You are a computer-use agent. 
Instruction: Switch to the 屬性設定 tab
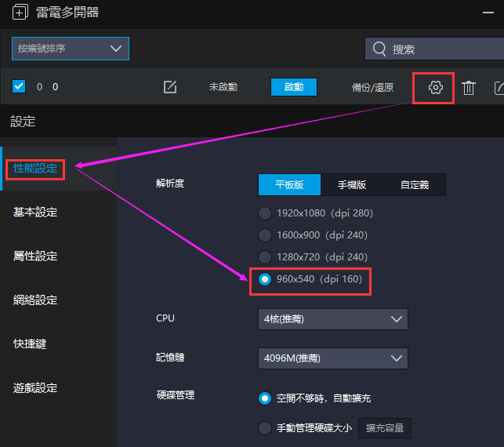tap(35, 256)
